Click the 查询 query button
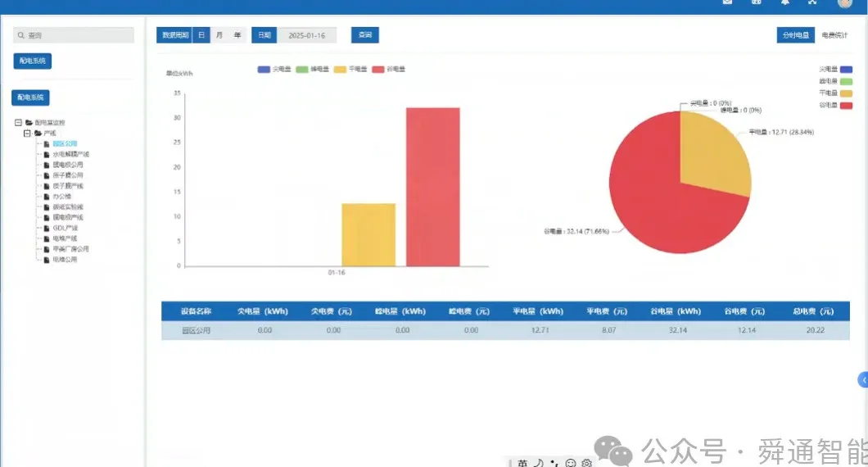 [x=364, y=35]
